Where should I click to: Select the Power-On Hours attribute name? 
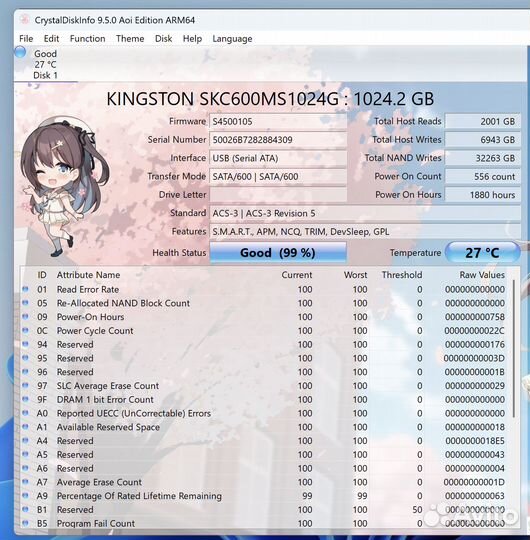pyautogui.click(x=90, y=317)
